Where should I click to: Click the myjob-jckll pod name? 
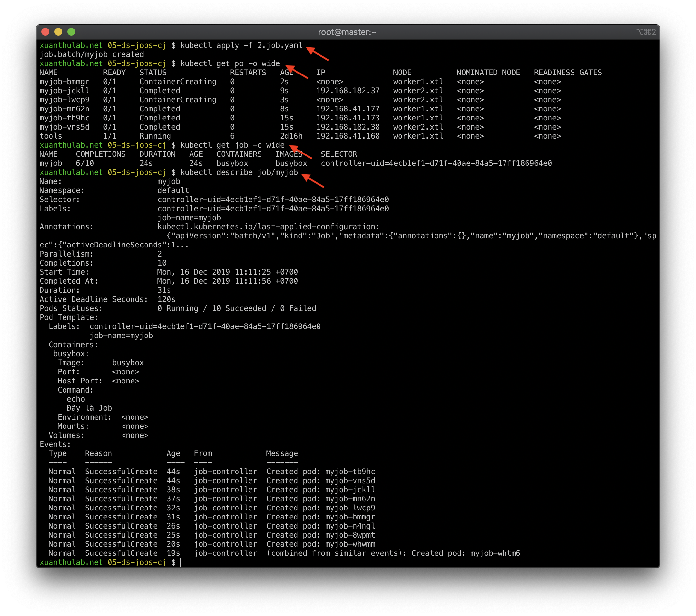tap(64, 91)
